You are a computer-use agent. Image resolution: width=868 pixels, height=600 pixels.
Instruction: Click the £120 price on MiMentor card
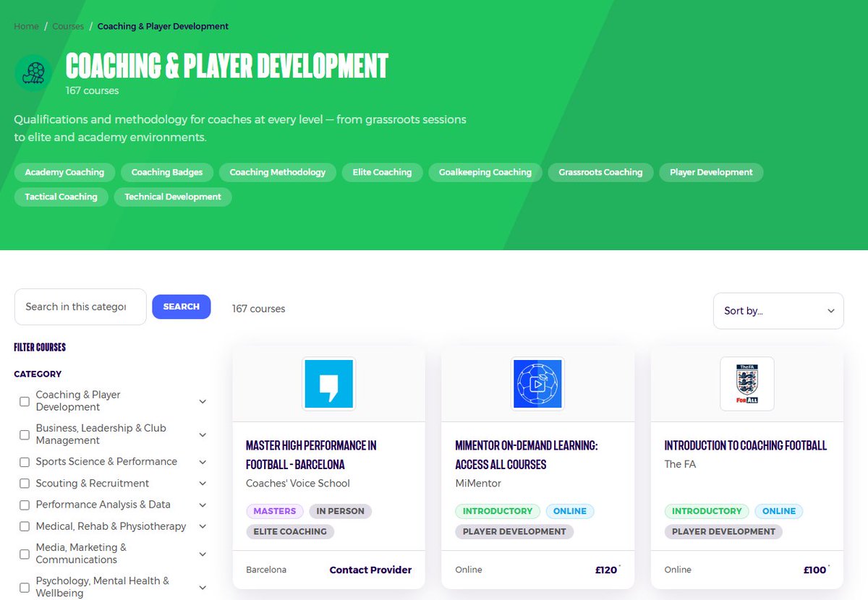click(606, 570)
